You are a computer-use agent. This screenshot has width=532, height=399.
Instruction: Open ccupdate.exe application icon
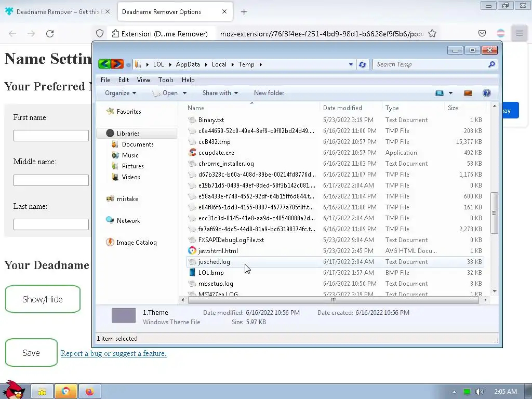pyautogui.click(x=192, y=152)
